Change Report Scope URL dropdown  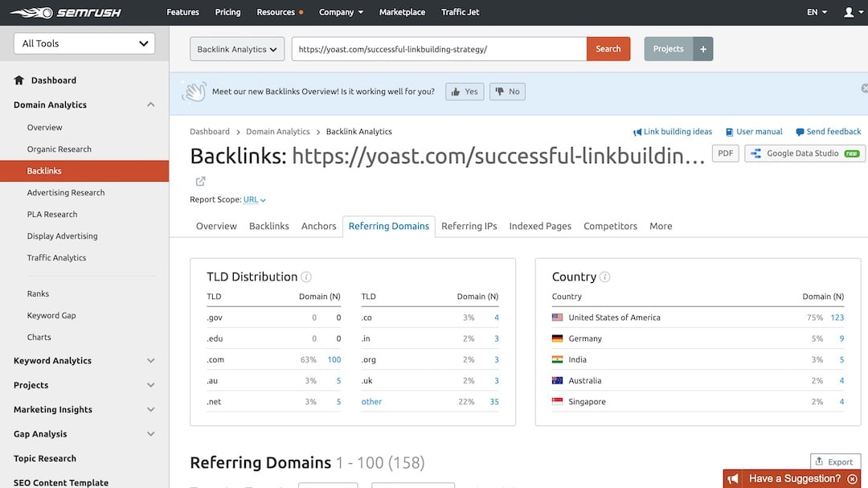(255, 199)
